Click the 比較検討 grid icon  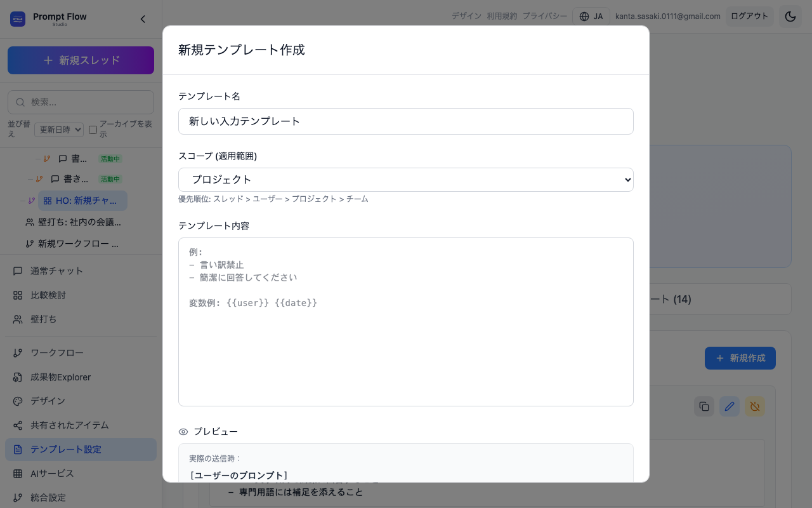click(x=18, y=295)
